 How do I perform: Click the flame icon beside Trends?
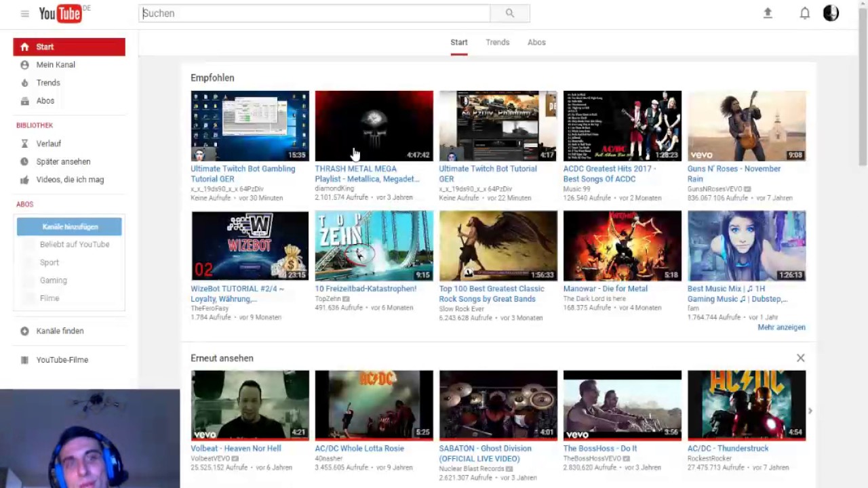point(24,83)
